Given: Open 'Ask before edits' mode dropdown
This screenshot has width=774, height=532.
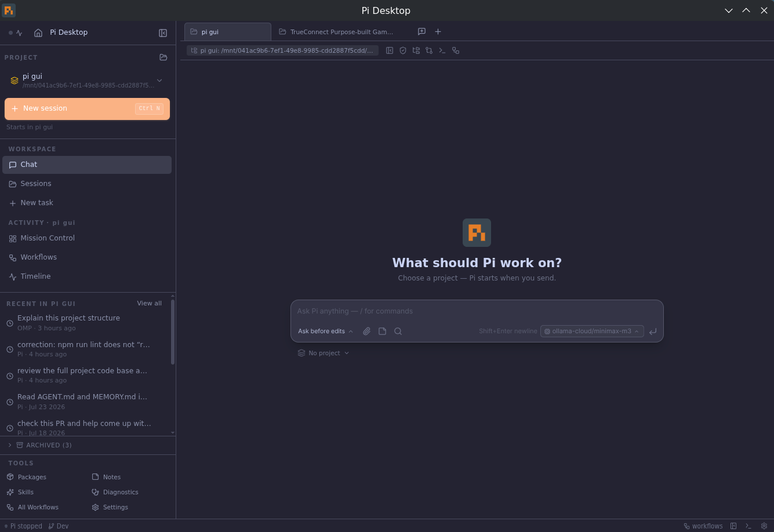Looking at the screenshot, I should (x=325, y=331).
